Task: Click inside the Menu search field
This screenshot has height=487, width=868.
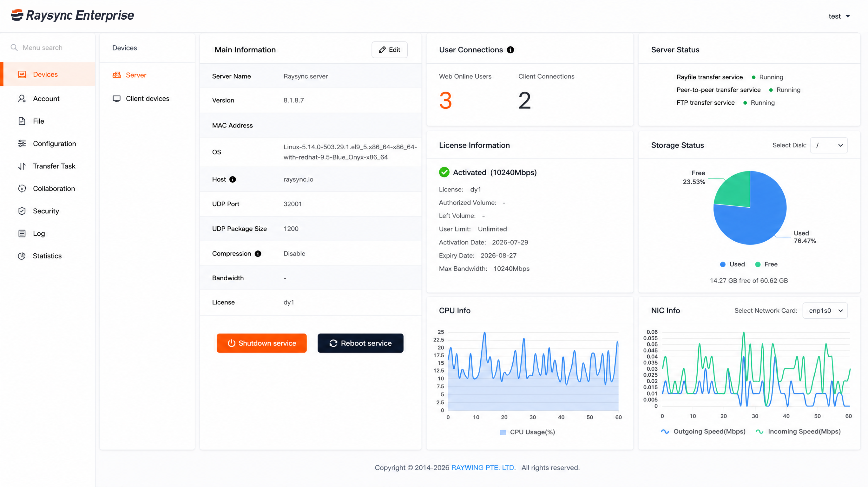Action: tap(48, 48)
